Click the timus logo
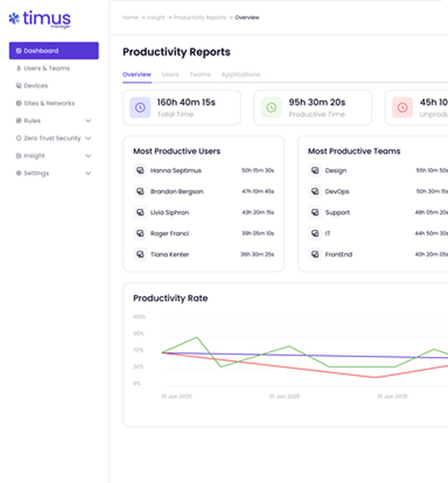 click(40, 19)
